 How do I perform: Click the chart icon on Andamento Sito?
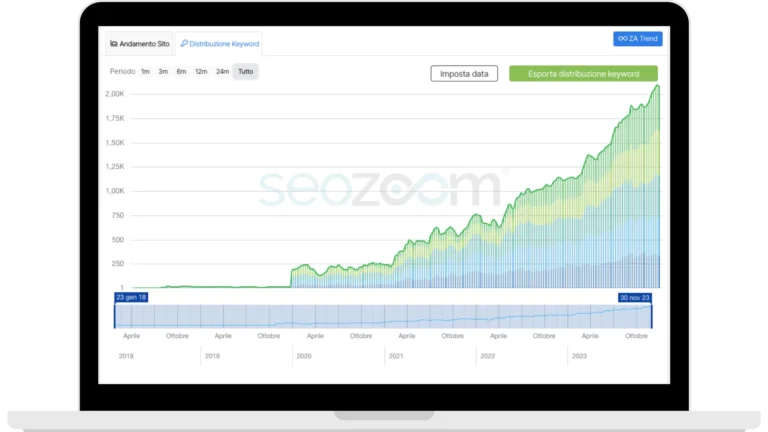(114, 44)
